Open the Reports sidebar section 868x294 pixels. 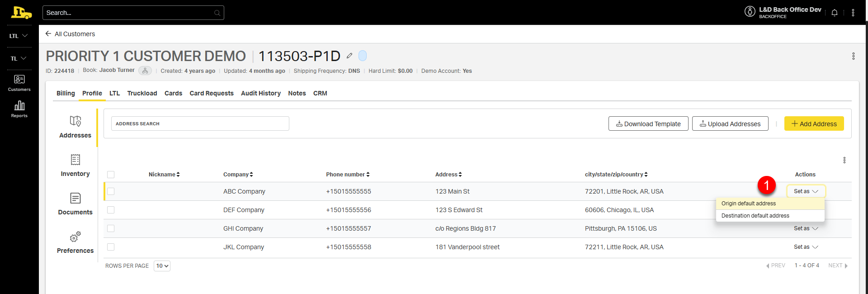(x=19, y=109)
